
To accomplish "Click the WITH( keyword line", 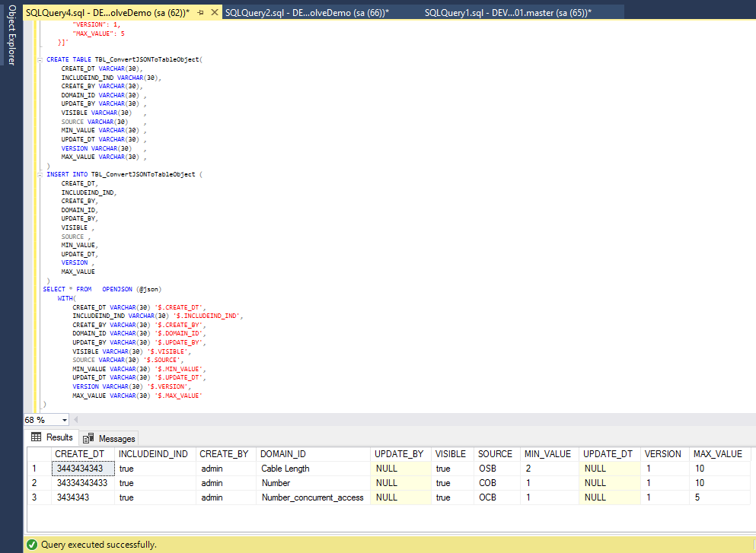I will [x=67, y=298].
